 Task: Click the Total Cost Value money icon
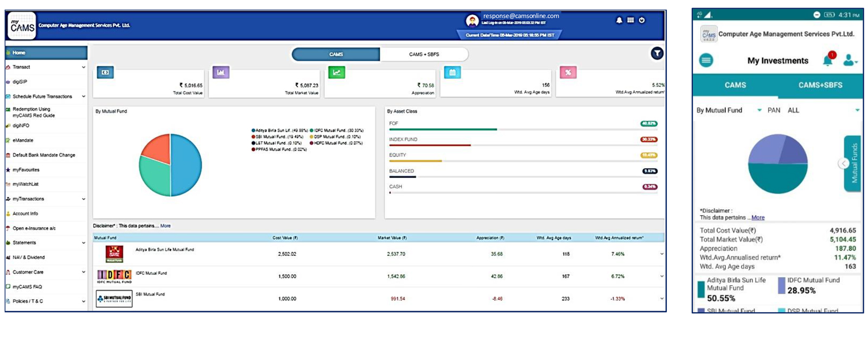(105, 72)
